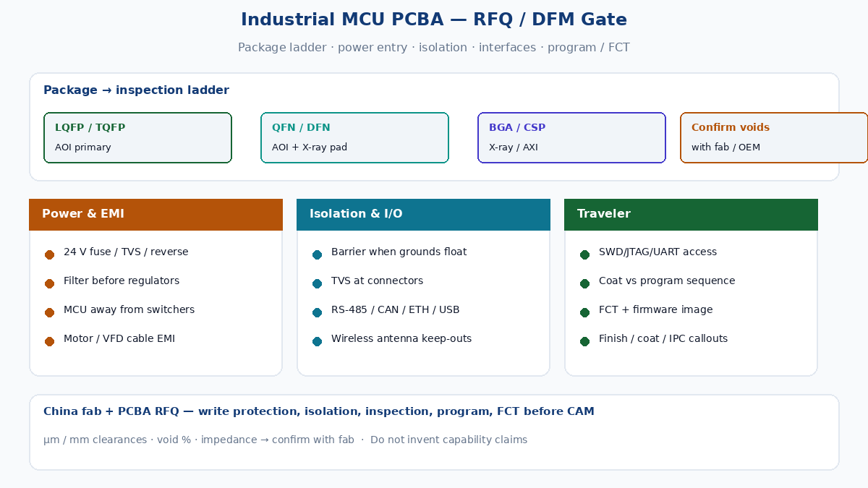Image resolution: width=868 pixels, height=488 pixels.
Task: Select the QFN / DFN package card
Action: tap(354, 137)
